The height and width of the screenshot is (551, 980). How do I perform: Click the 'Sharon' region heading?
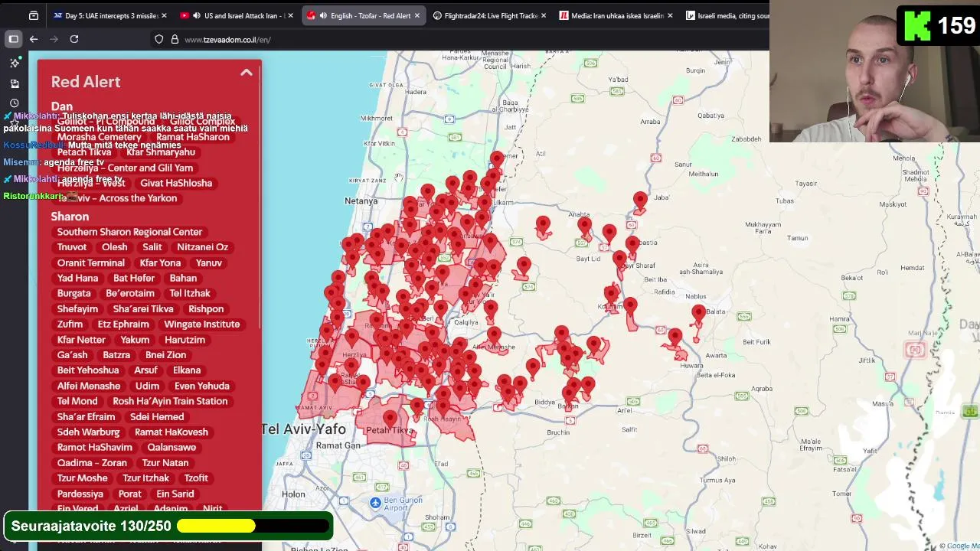tap(70, 217)
